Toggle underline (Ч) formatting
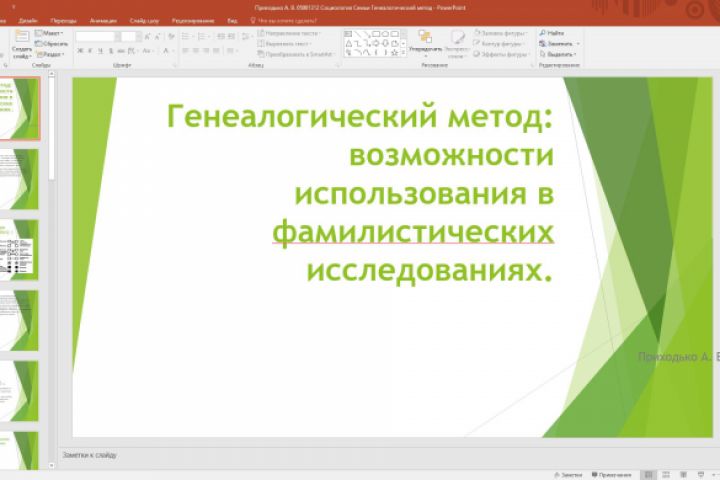This screenshot has width=720, height=480. (101, 51)
